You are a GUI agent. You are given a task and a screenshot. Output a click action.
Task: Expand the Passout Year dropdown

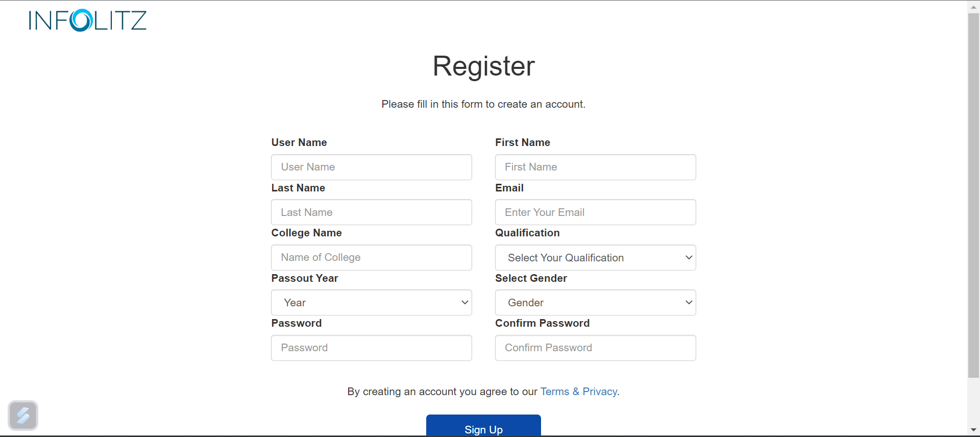371,303
